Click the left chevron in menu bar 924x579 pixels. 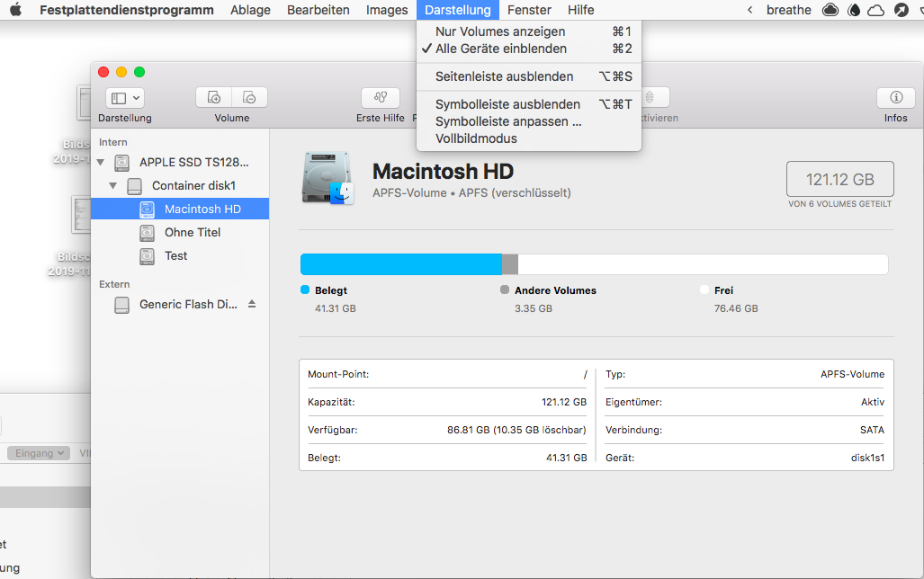749,10
